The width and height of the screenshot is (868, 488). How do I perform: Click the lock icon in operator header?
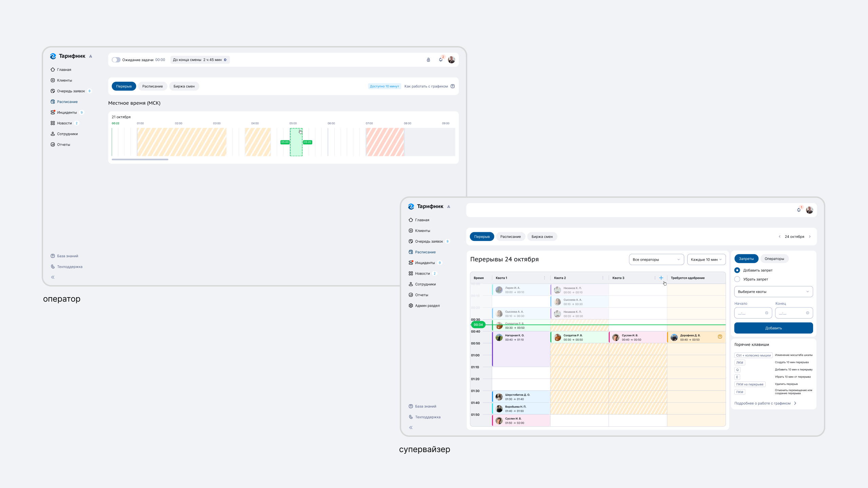coord(428,60)
